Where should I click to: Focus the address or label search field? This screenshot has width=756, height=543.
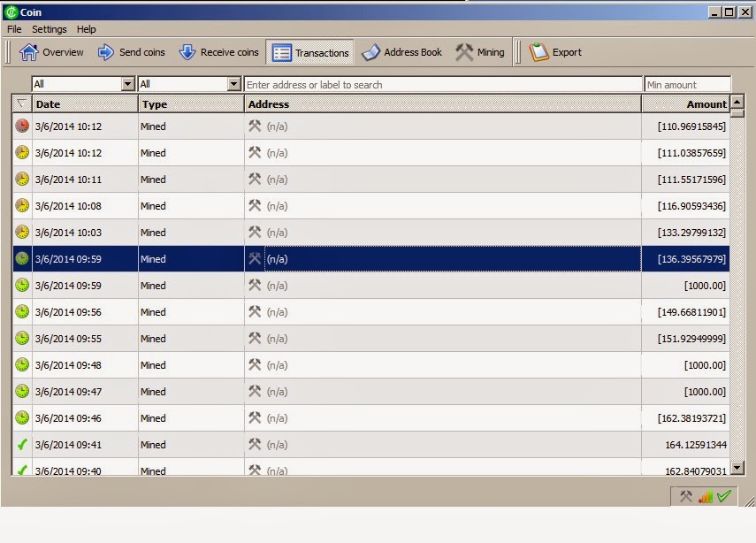tap(443, 84)
